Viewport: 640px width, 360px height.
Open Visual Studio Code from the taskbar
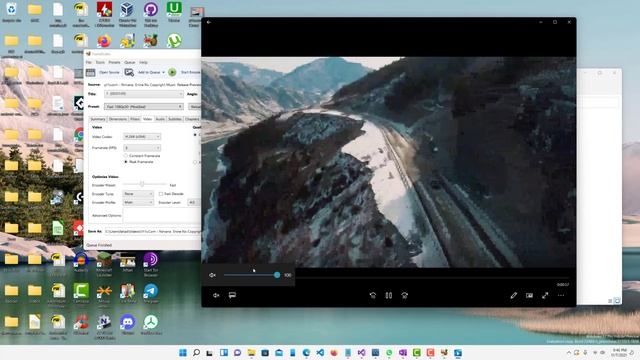click(x=320, y=353)
